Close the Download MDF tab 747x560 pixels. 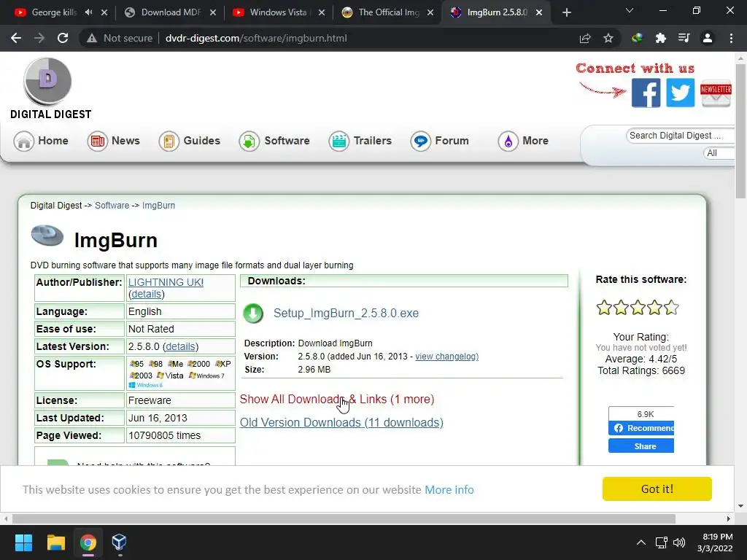pos(213,12)
